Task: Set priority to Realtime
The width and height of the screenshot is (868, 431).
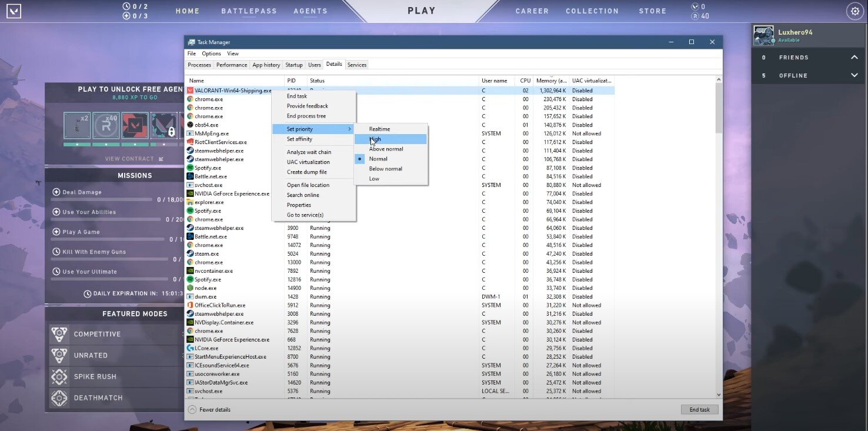Action: coord(379,129)
